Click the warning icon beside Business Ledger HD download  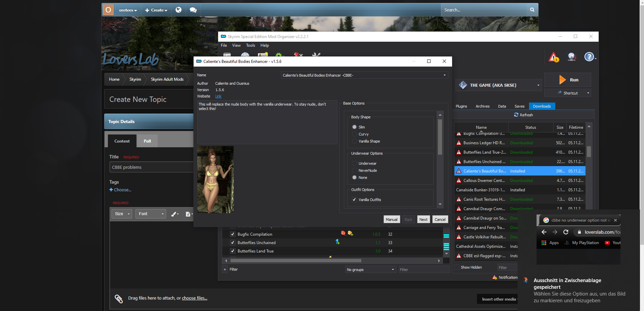[x=459, y=143]
